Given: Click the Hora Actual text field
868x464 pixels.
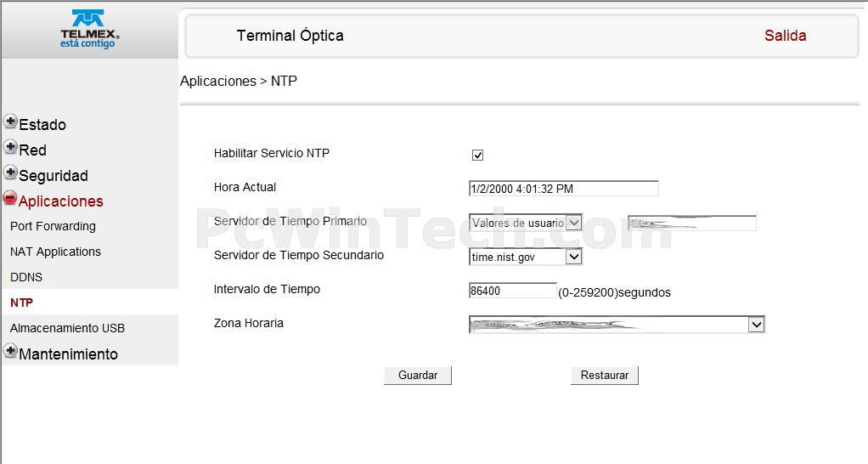Looking at the screenshot, I should (563, 189).
